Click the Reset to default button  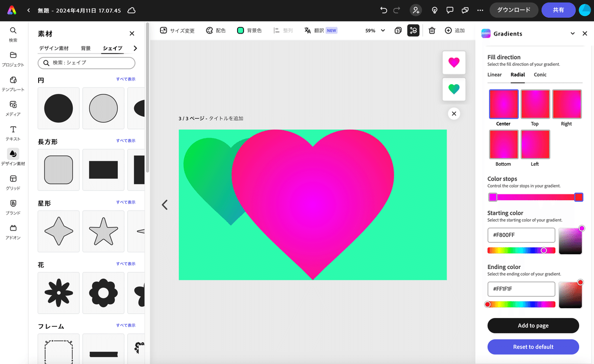coord(533,347)
